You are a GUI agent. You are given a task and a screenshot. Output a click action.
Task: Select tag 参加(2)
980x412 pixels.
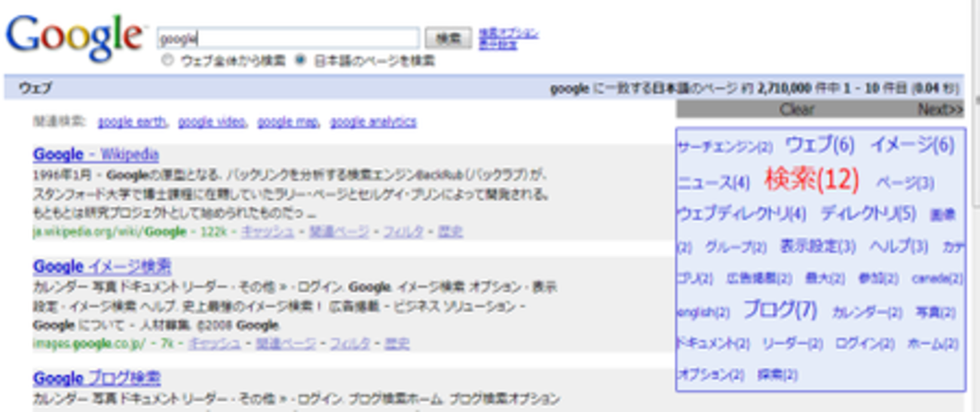click(x=878, y=278)
